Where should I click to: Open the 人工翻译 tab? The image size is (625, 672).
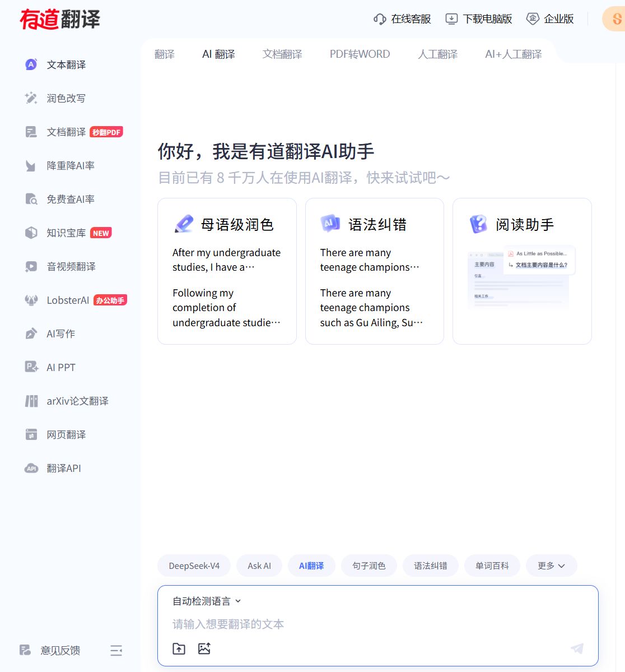click(x=438, y=54)
